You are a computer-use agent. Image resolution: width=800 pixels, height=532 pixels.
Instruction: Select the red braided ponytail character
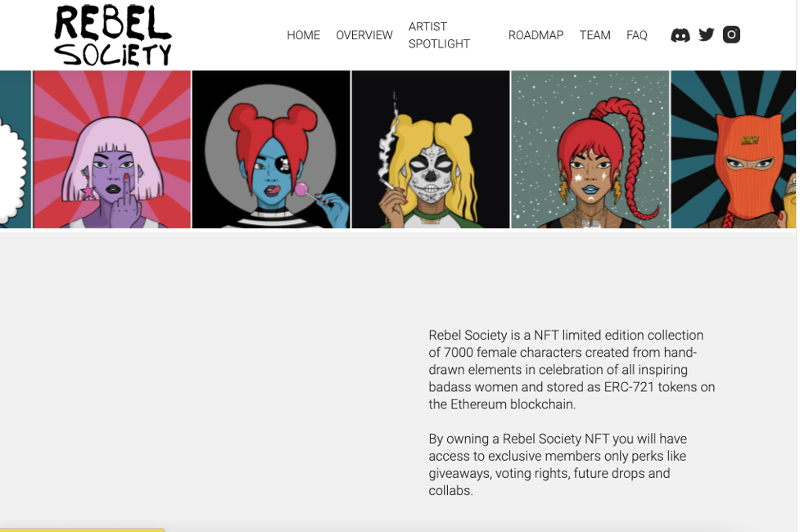[x=590, y=150]
